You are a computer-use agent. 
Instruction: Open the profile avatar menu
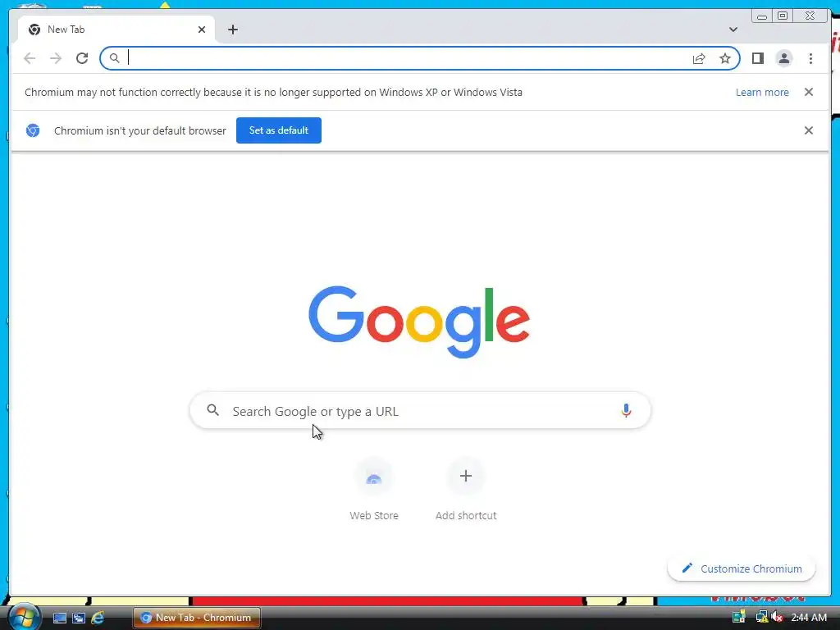[x=783, y=58]
